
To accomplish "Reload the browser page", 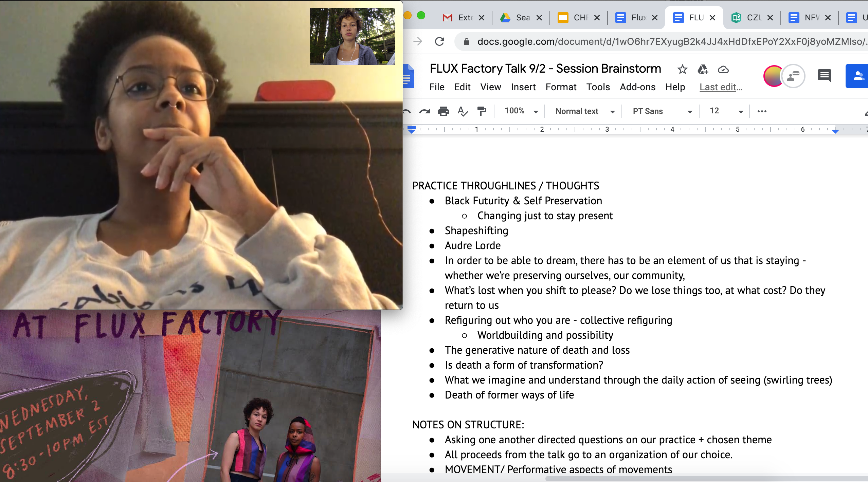I will click(440, 41).
